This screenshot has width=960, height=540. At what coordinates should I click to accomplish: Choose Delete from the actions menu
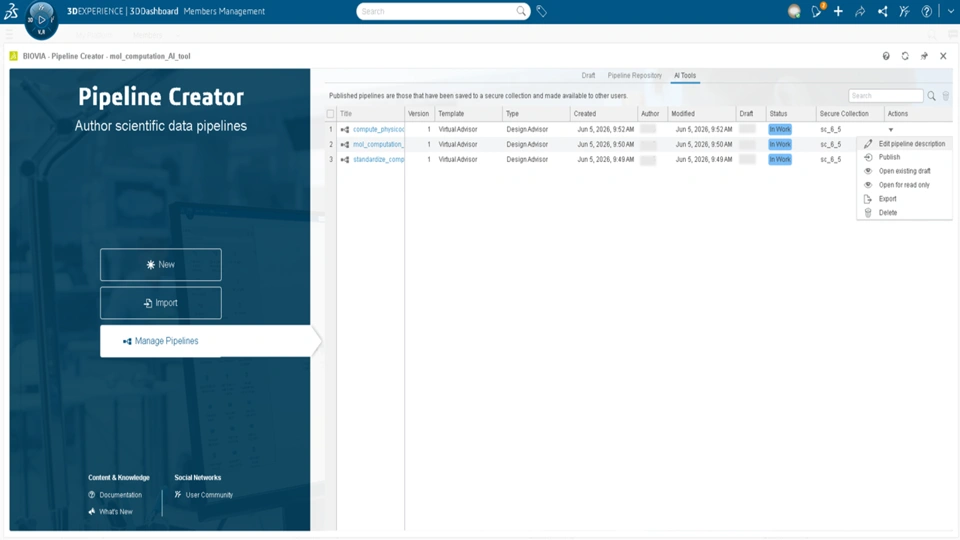905,212
